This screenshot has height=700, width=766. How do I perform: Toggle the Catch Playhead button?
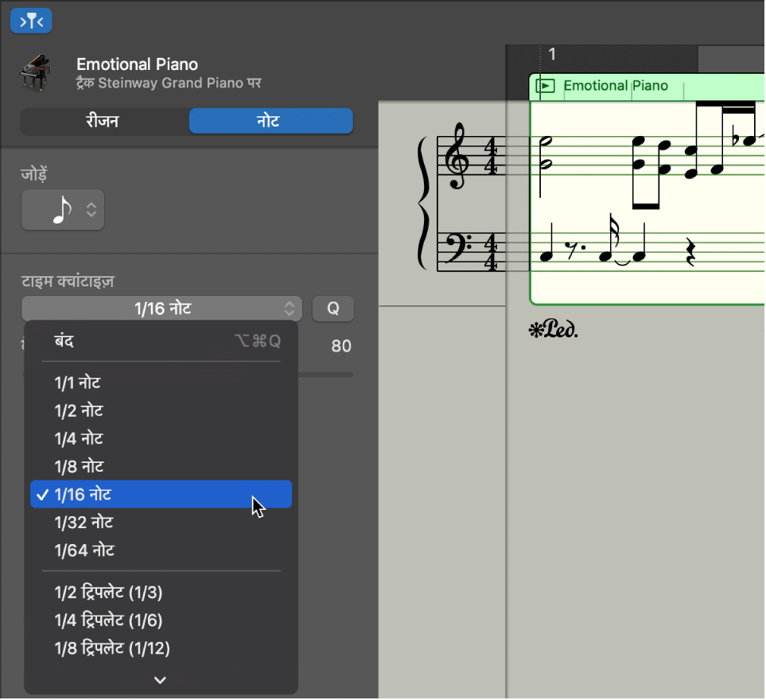[31, 21]
